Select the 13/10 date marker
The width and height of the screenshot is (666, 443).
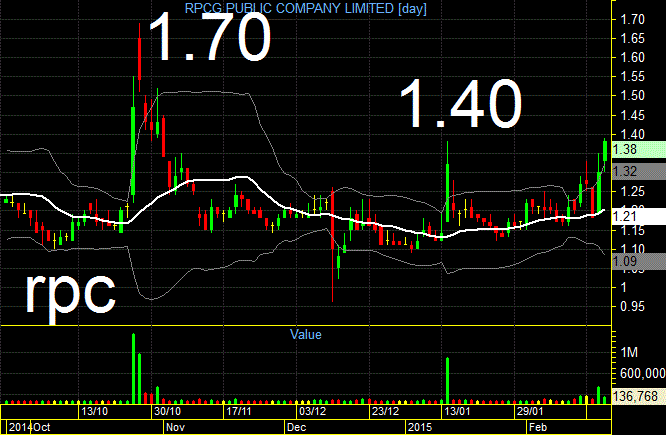94,411
